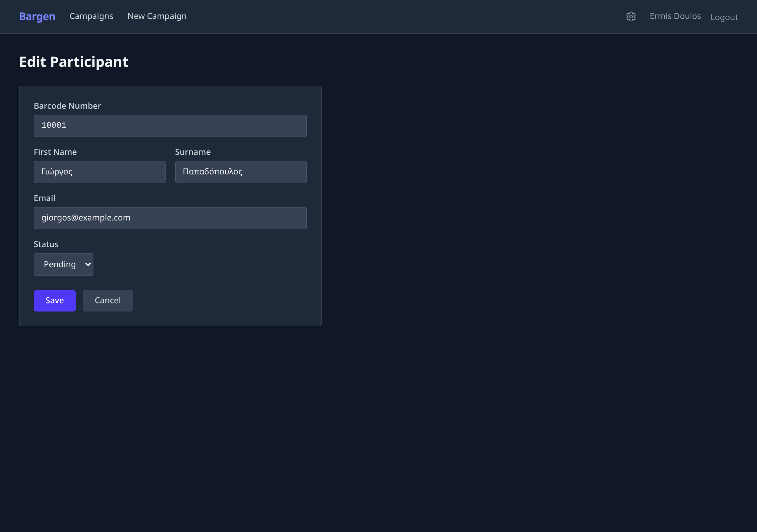Click the Status label above the dropdown
This screenshot has width=757, height=532.
(x=46, y=244)
